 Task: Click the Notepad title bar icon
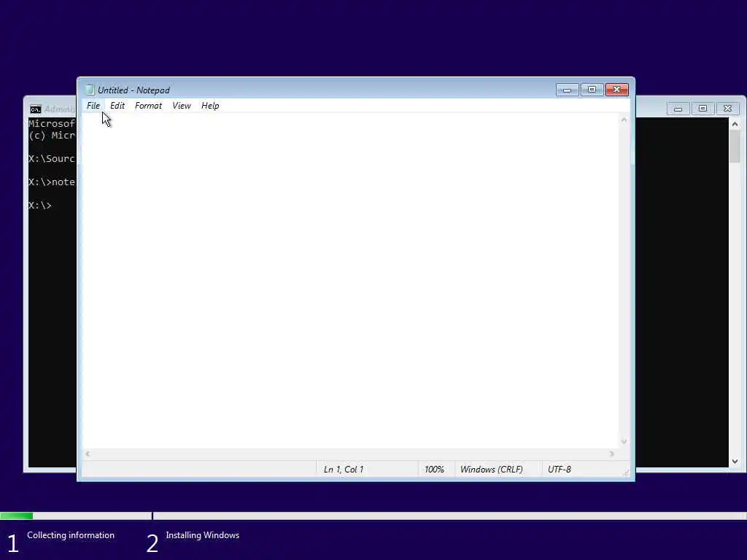click(90, 90)
